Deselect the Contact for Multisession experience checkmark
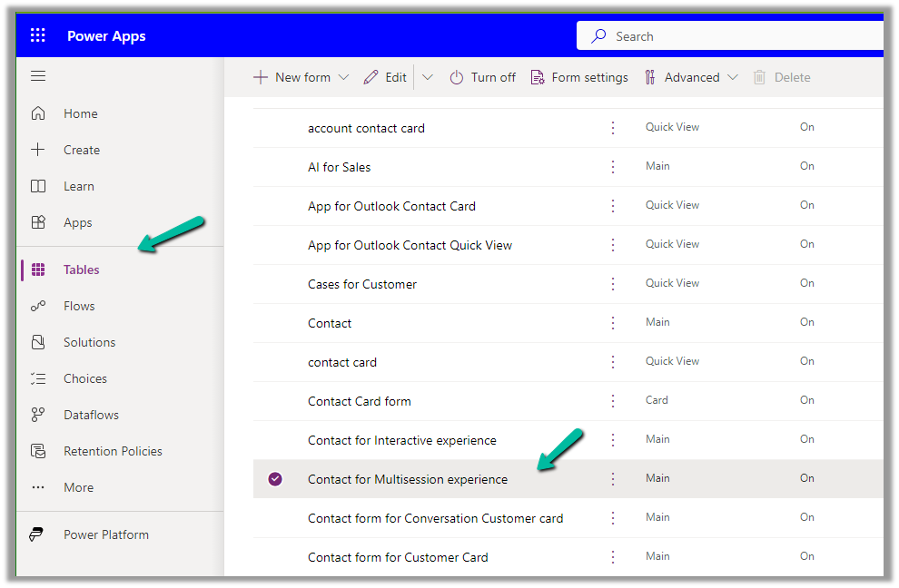Viewport: 899px width, 588px height. click(x=275, y=479)
